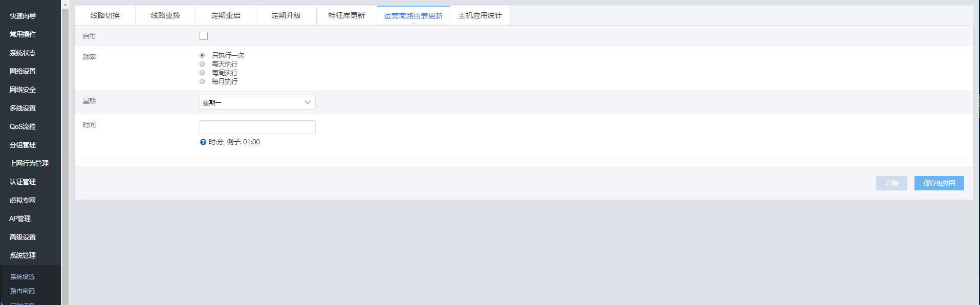Go to the 定期重启 tab
Screen dimensions: 980x305
[226, 15]
